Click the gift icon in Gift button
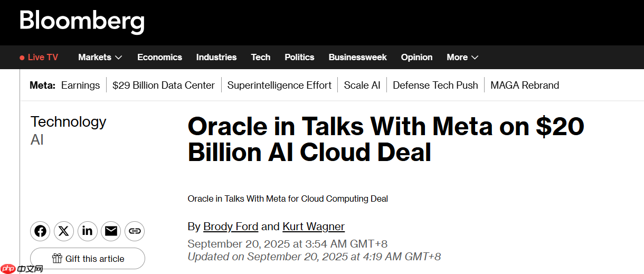 pyautogui.click(x=57, y=258)
